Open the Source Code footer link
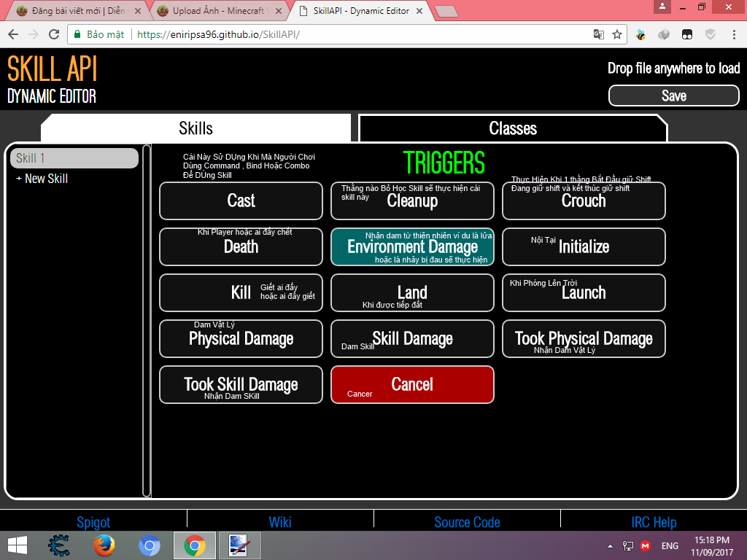 tap(467, 522)
